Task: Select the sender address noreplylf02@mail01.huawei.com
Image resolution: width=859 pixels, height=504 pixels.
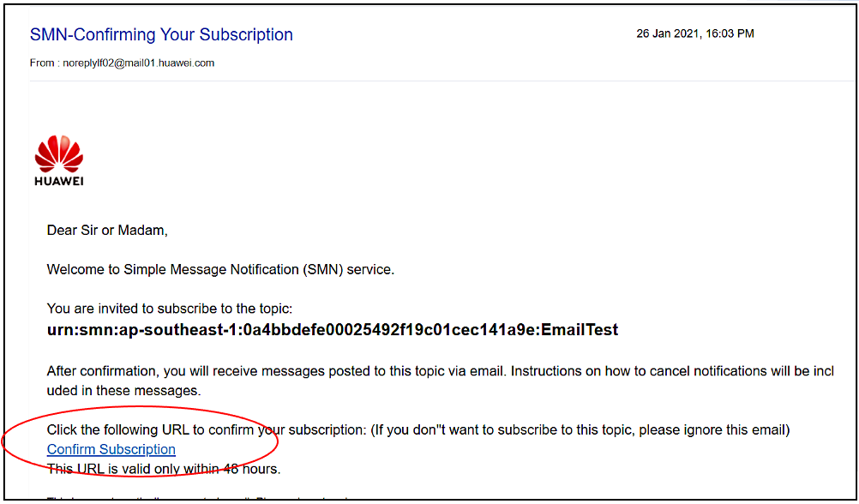Action: tap(139, 63)
